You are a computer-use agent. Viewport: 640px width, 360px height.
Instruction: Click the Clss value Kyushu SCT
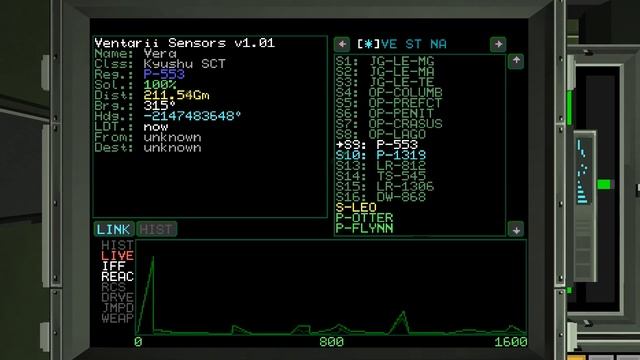pyautogui.click(x=184, y=64)
